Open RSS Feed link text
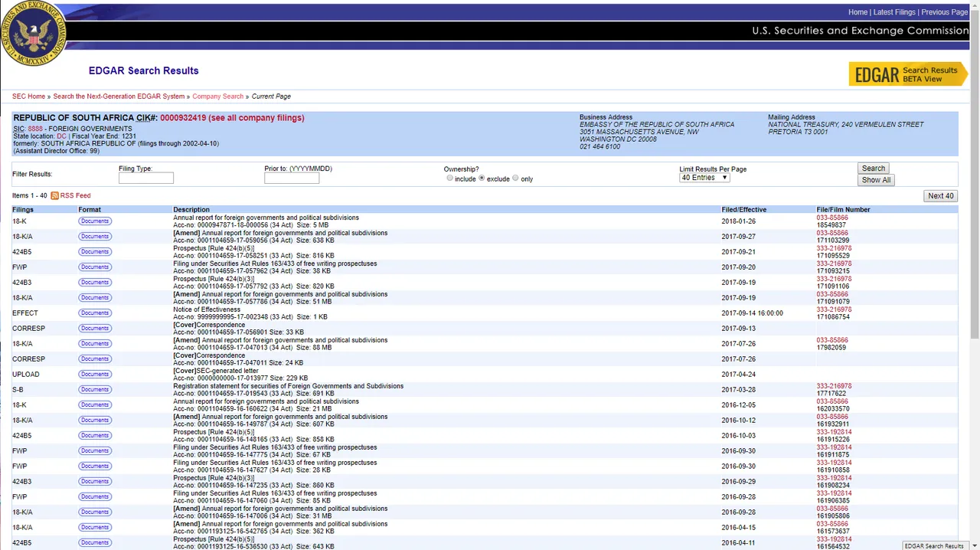980x550 pixels. pos(75,196)
